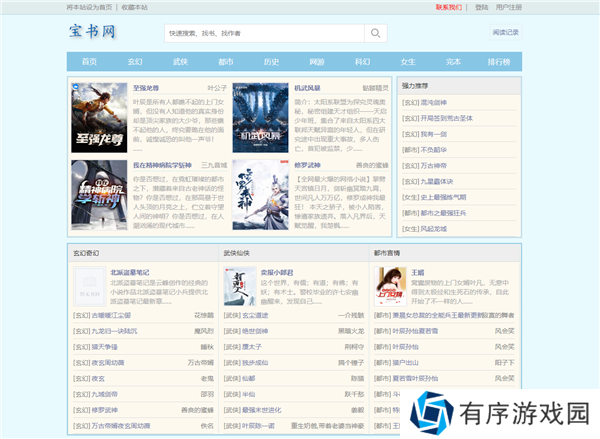Click the 宝书网 site logo
The image size is (600, 439).
(92, 31)
